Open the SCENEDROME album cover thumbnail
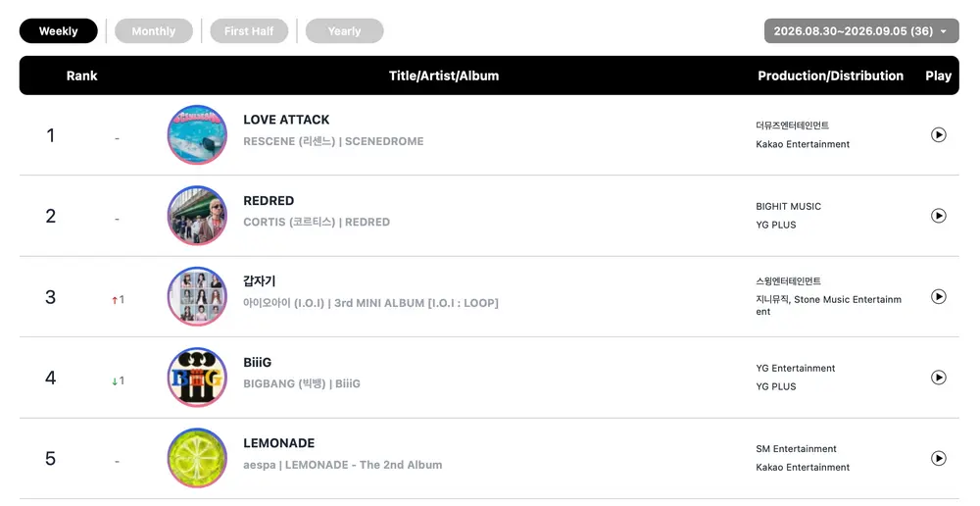Image resolution: width=980 pixels, height=506 pixels. pos(198,134)
